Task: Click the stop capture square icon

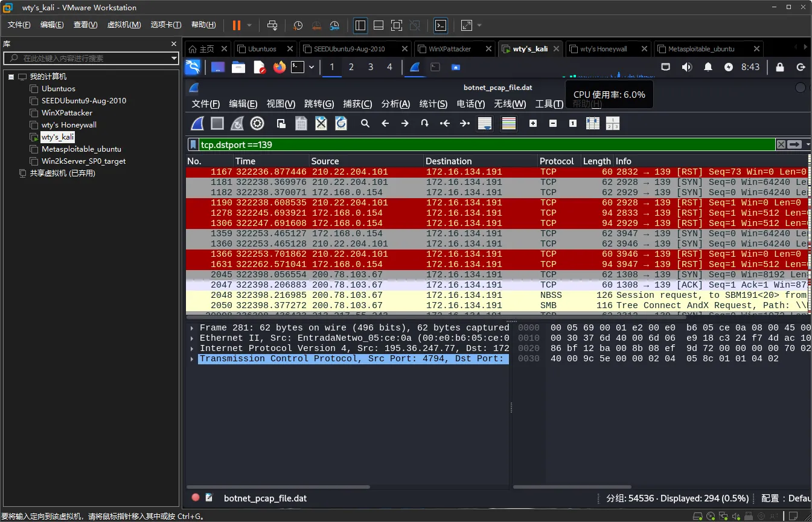Action: pyautogui.click(x=217, y=124)
